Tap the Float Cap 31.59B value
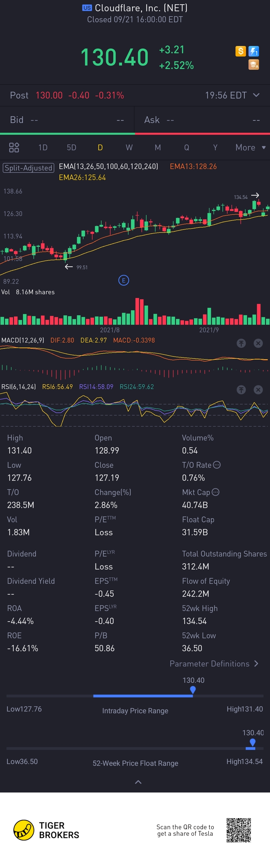 pos(195,532)
